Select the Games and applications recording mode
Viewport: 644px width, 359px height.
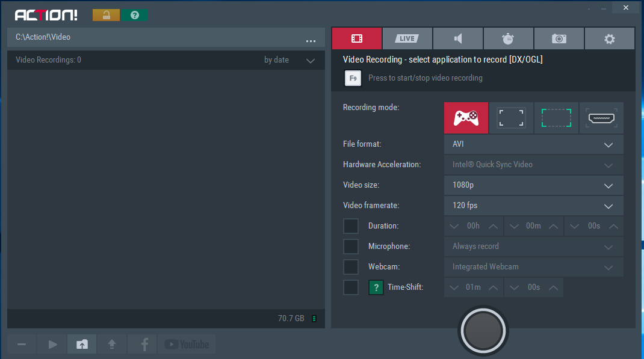pyautogui.click(x=466, y=118)
